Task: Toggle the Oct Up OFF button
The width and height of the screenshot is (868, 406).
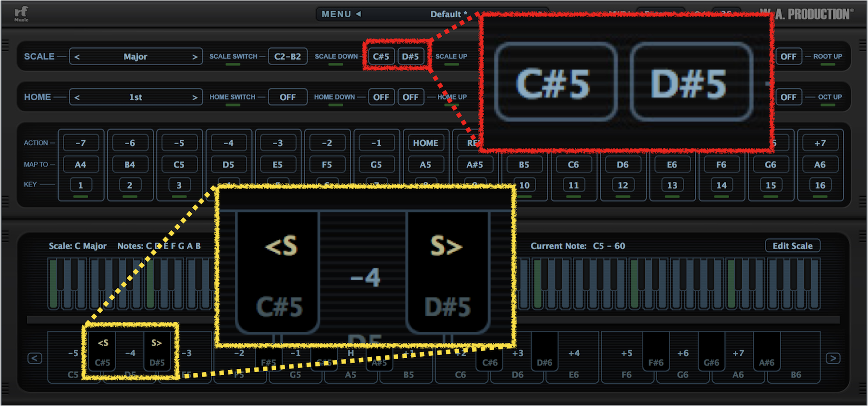Action: pos(788,97)
